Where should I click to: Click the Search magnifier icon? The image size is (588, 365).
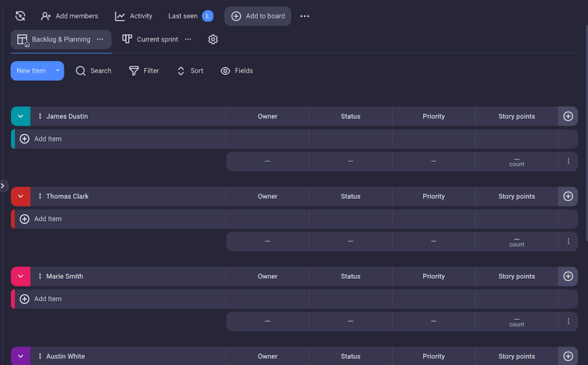click(81, 71)
